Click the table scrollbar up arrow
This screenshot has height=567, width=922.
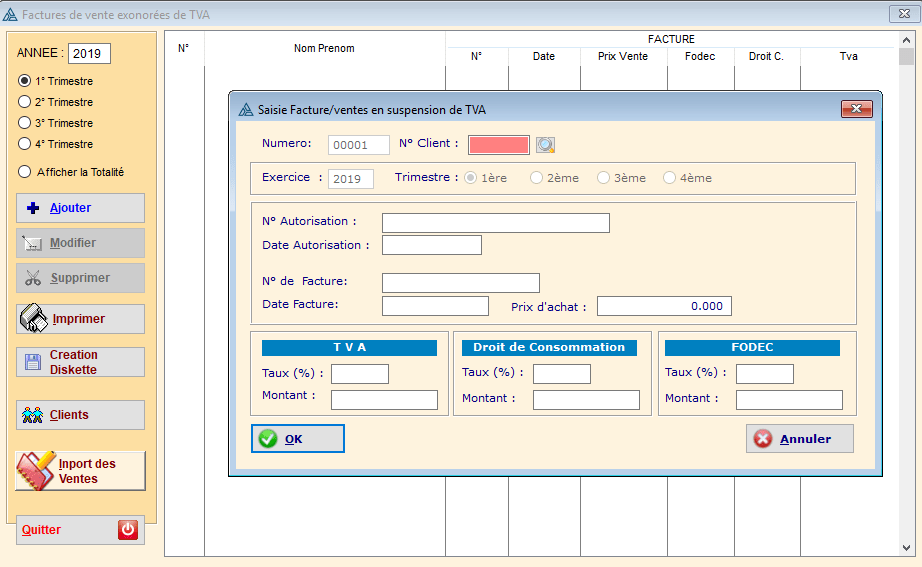[906, 40]
